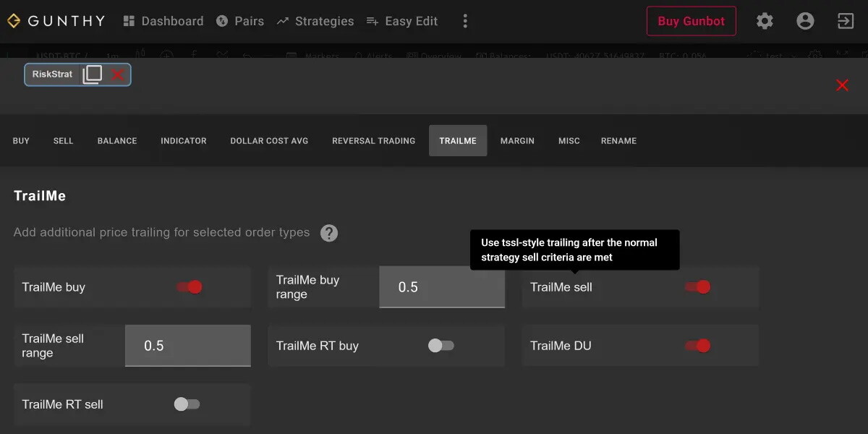This screenshot has width=868, height=434.
Task: Disable the TrailMe buy toggle
Action: pyautogui.click(x=189, y=287)
